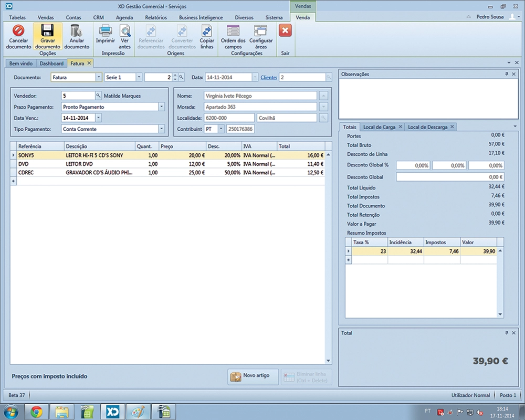The width and height of the screenshot is (525, 420).
Task: Open Ver antes print preview
Action: (125, 31)
